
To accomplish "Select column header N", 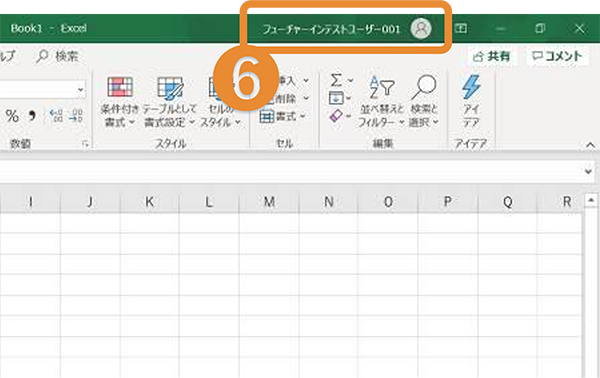I will 328,202.
